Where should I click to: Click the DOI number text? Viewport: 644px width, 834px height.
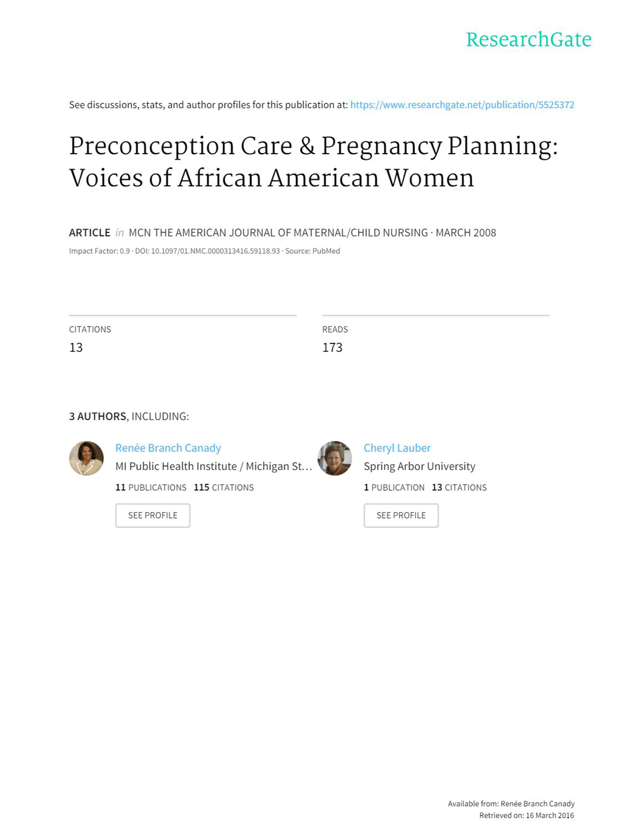click(x=215, y=251)
